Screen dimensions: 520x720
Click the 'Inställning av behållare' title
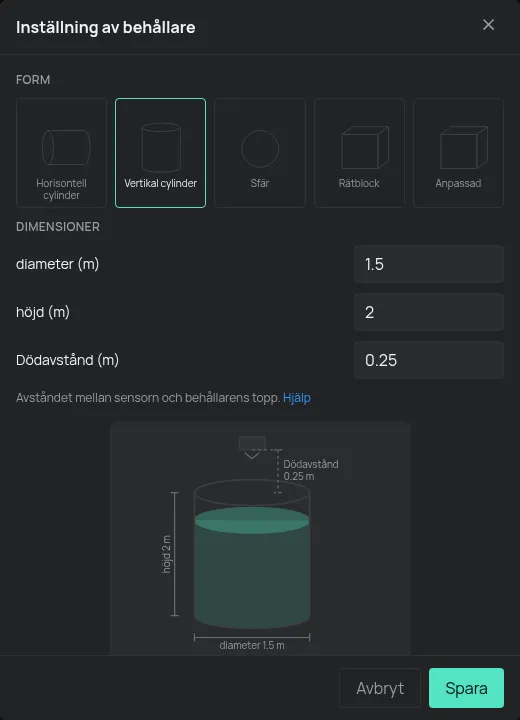pyautogui.click(x=106, y=28)
